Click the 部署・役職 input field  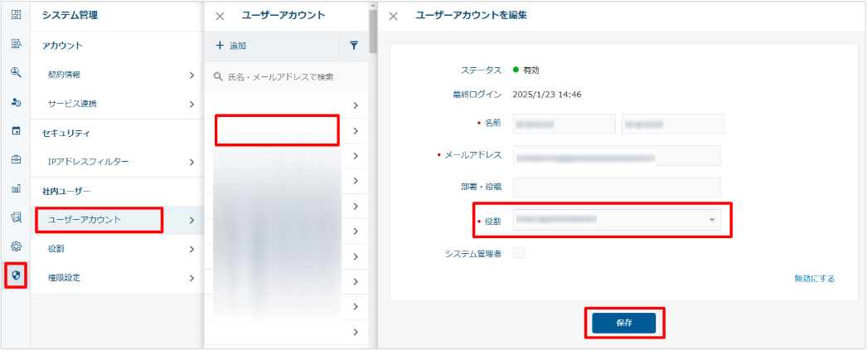coord(617,188)
